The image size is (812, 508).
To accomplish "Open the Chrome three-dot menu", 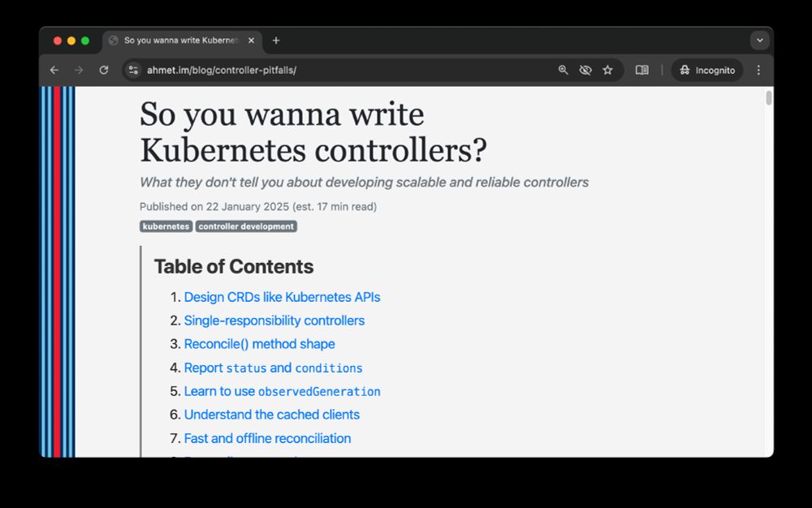I will click(x=758, y=70).
